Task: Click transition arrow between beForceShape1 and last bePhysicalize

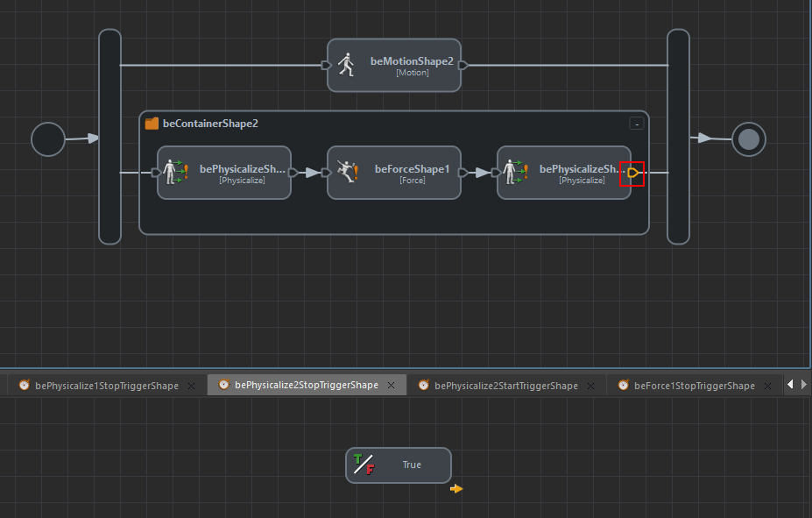Action: pos(483,173)
